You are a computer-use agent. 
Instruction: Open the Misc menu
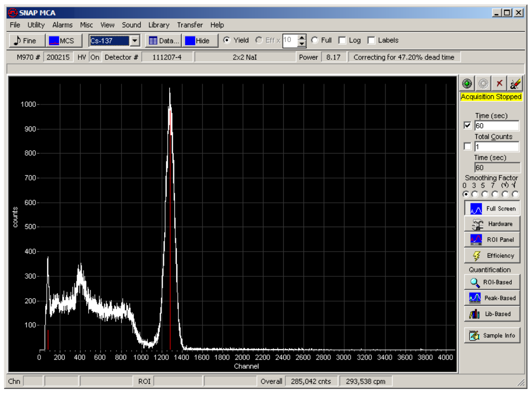pos(87,25)
